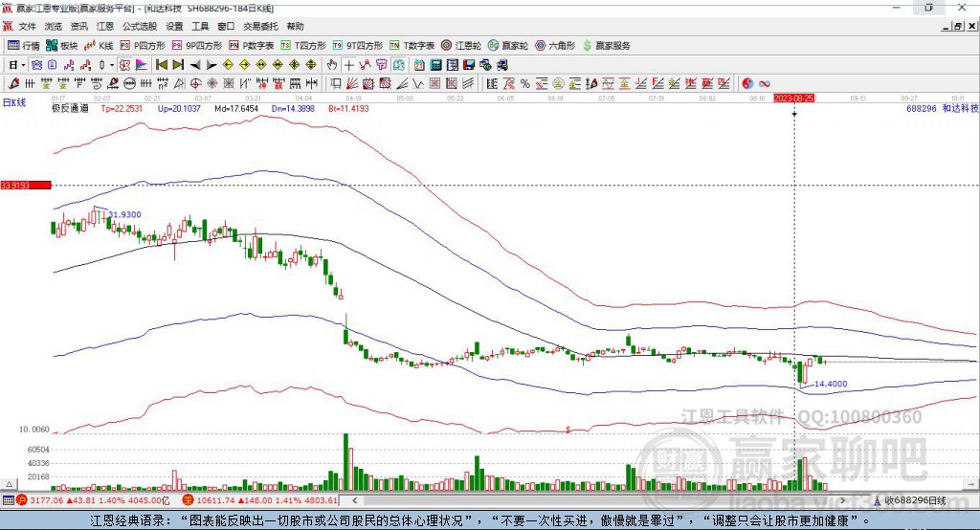Open the 赢家轮 tool
The image size is (980, 530).
[x=508, y=46]
